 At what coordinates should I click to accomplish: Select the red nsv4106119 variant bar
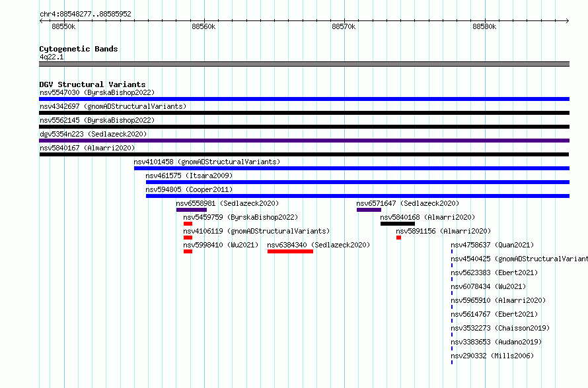(188, 238)
